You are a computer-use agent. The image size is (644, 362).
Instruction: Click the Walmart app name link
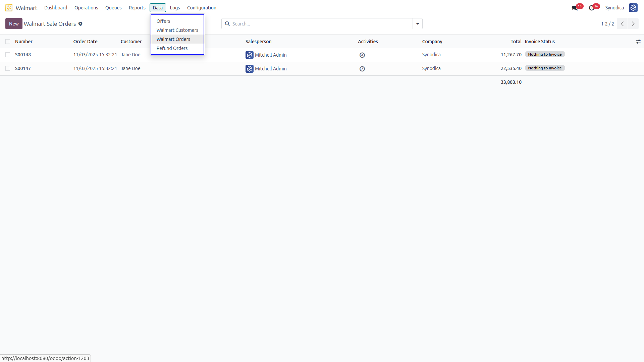click(x=26, y=8)
